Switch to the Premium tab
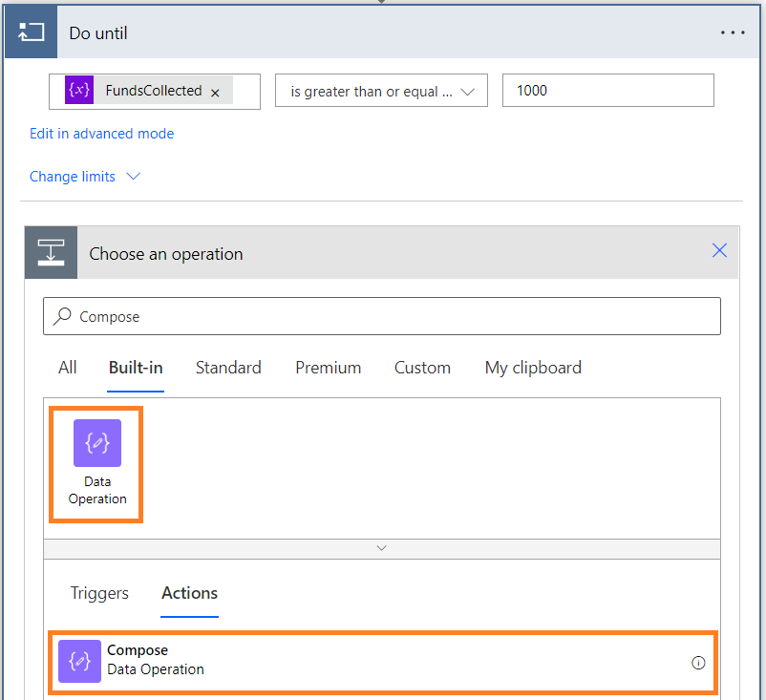Screen dimensions: 766x700 [x=328, y=368]
